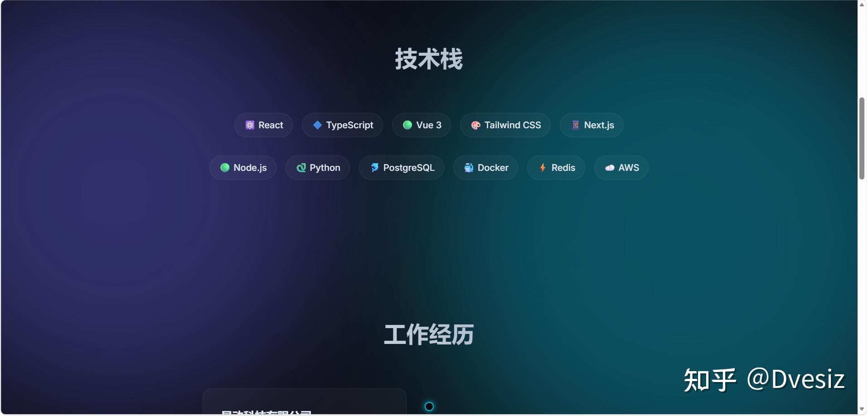Select the Tailwind CSS tag label

513,125
